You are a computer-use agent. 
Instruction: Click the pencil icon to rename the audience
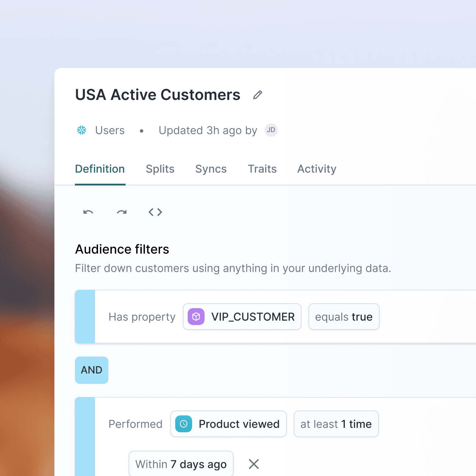tap(257, 95)
